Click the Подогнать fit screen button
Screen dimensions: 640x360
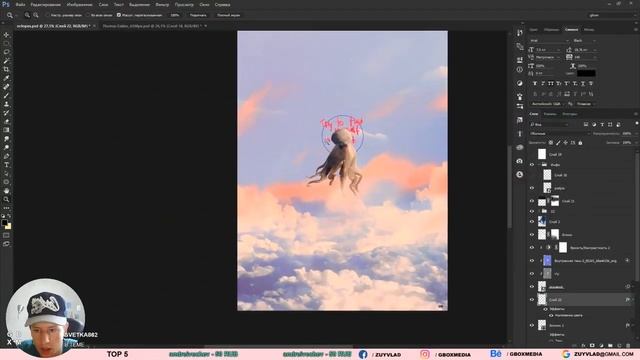[198, 15]
